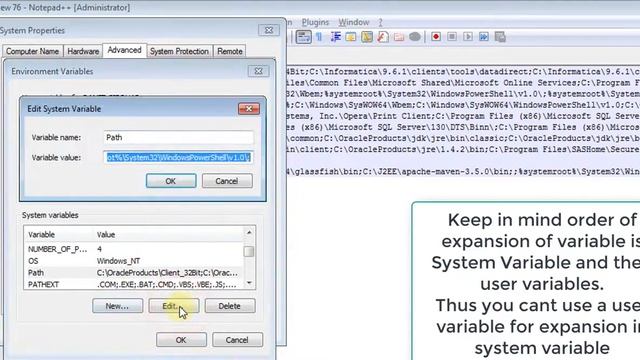The height and width of the screenshot is (360, 640).
Task: Close the Environment Variables dialog
Action: pyautogui.click(x=258, y=71)
